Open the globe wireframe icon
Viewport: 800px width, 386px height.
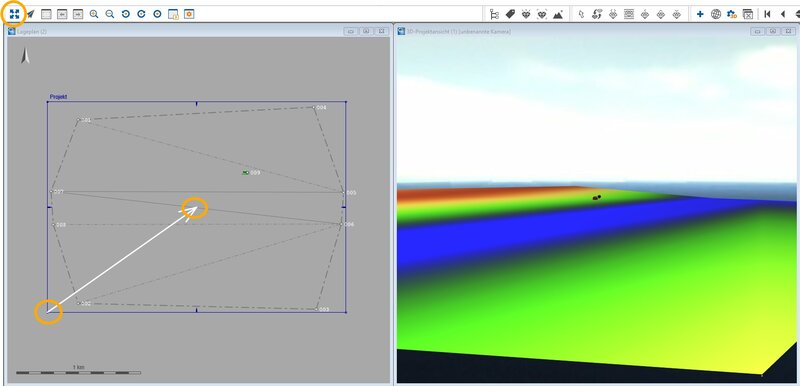pyautogui.click(x=716, y=14)
